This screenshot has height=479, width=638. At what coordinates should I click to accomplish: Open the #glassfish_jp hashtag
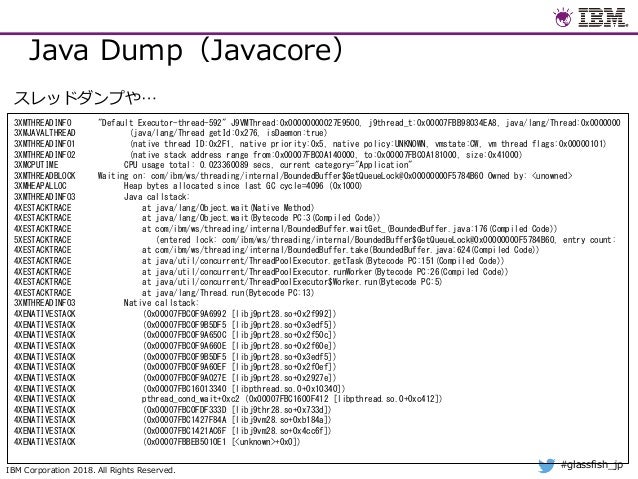click(592, 464)
